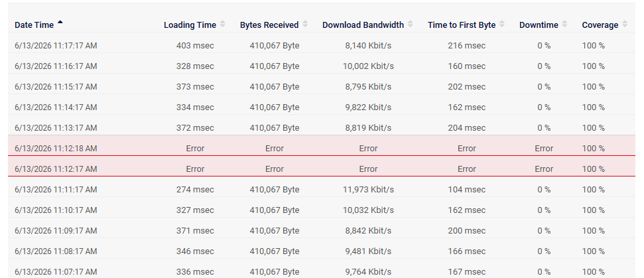Sort by Loading Time column header
644x278 pixels.
click(190, 25)
